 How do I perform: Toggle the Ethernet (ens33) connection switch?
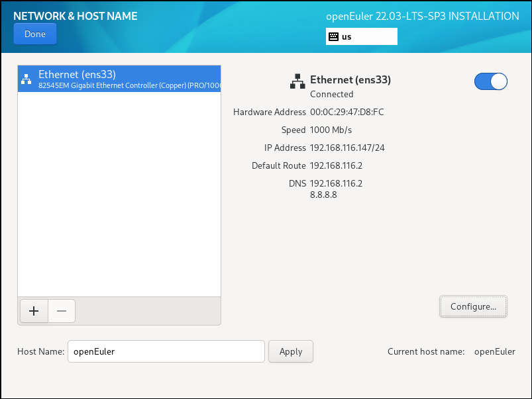click(491, 81)
